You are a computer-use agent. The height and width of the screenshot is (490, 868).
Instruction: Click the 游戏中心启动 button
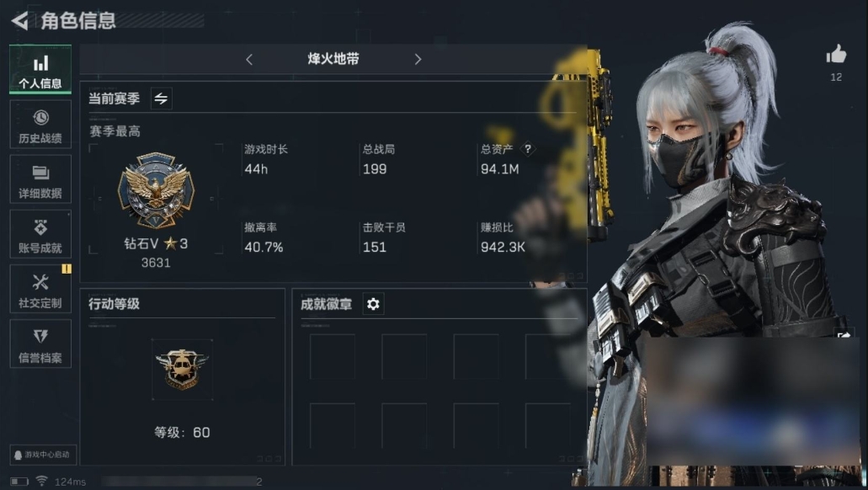point(43,455)
